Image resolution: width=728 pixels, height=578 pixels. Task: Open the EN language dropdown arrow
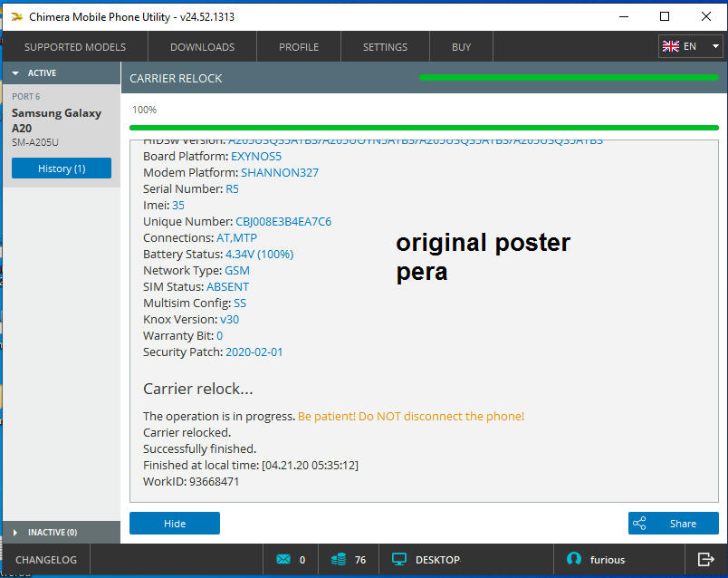tap(715, 46)
